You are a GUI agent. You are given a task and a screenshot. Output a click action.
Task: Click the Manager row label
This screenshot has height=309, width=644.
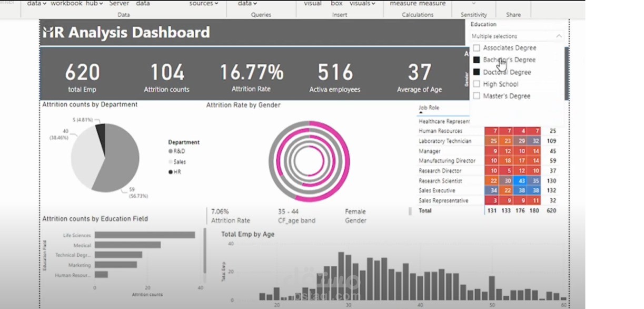point(430,151)
